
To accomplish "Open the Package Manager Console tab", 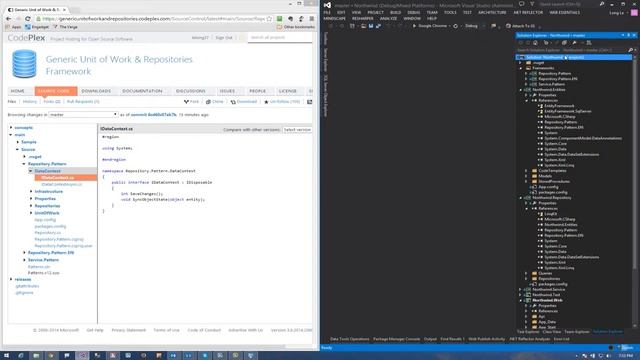I will pyautogui.click(x=396, y=339).
